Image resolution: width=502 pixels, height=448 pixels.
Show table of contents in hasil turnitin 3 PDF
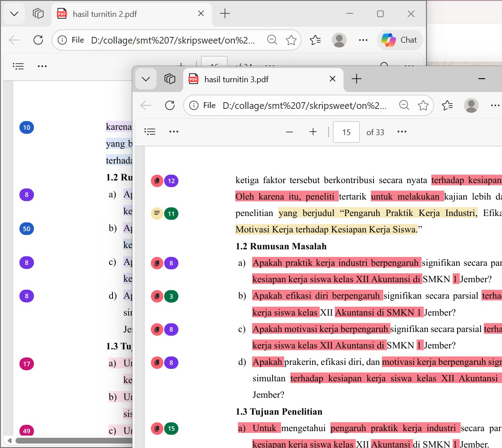150,132
